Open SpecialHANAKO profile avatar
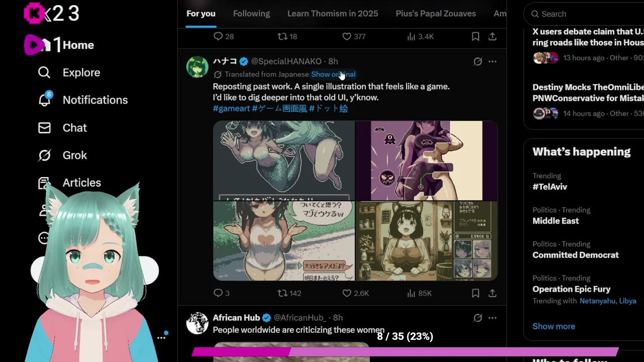 (x=197, y=67)
